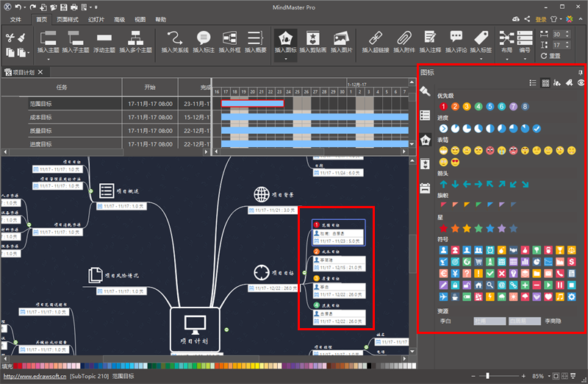Switch to Slideshow (幻灯片) tab
The image size is (588, 384).
click(96, 20)
